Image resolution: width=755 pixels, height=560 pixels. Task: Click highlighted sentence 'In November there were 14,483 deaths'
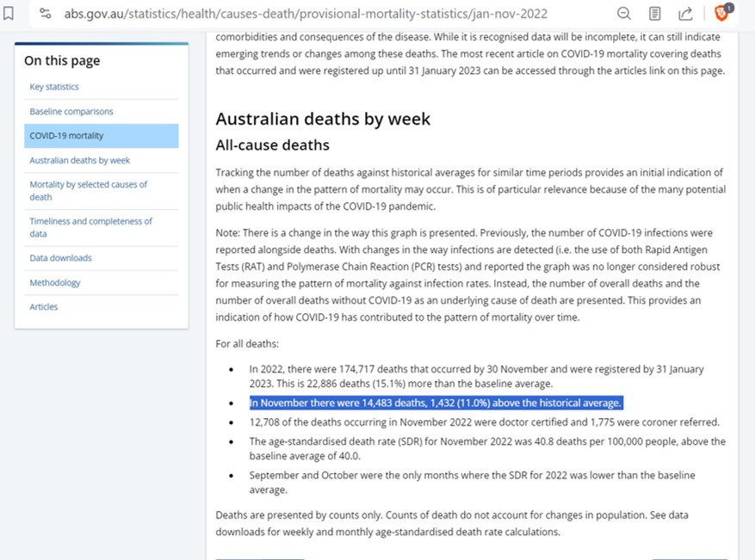436,403
